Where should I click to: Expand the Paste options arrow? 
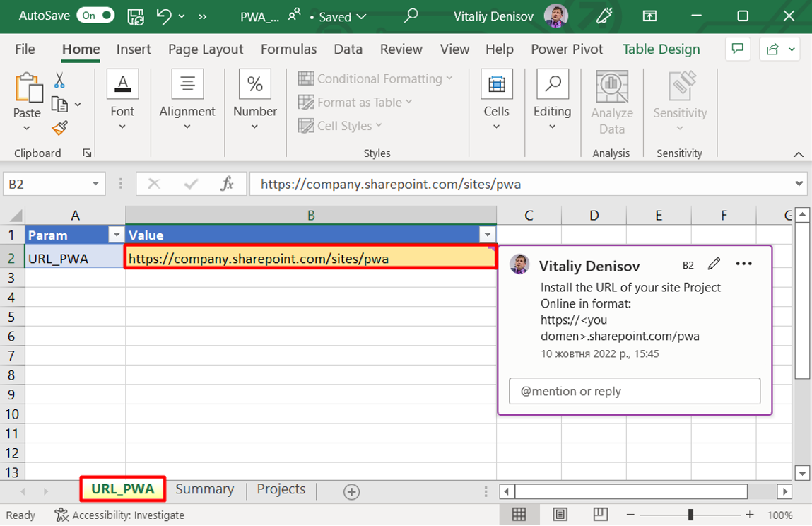(x=27, y=128)
